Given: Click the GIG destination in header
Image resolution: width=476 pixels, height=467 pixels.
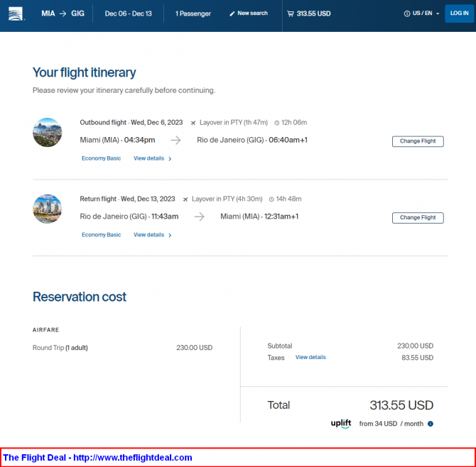Looking at the screenshot, I should tap(77, 13).
